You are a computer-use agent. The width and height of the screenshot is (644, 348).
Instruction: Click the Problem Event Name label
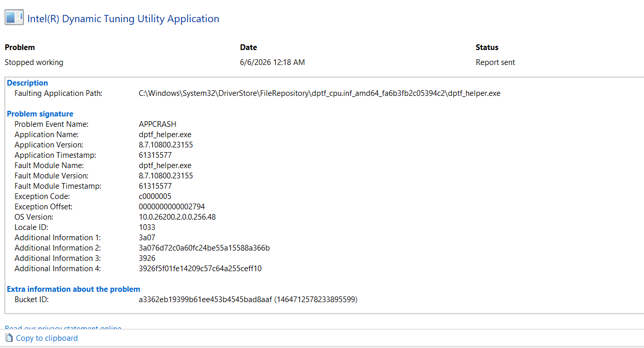click(52, 124)
